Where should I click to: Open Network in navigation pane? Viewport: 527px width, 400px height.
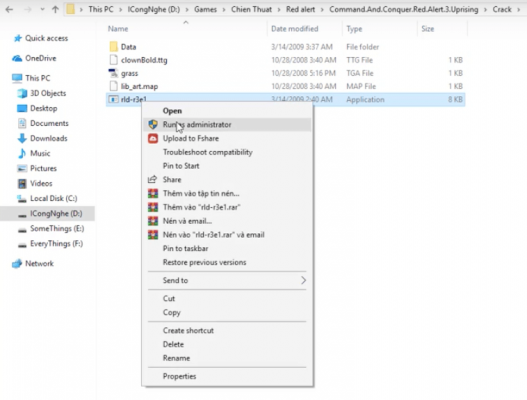pyautogui.click(x=33, y=264)
